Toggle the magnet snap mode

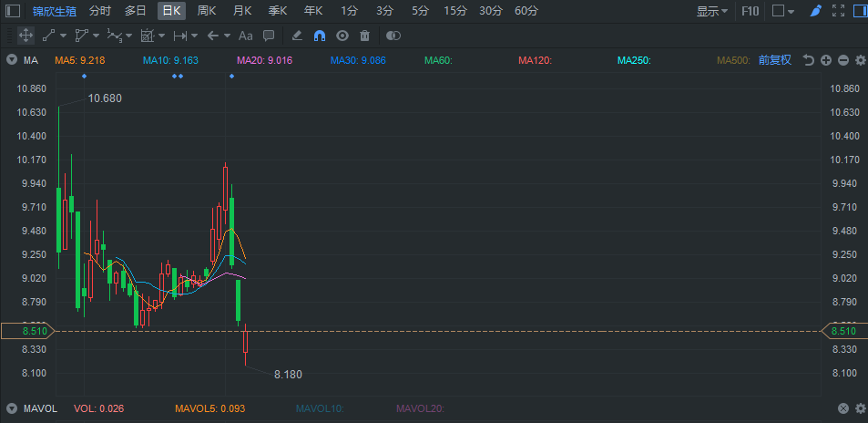click(320, 36)
